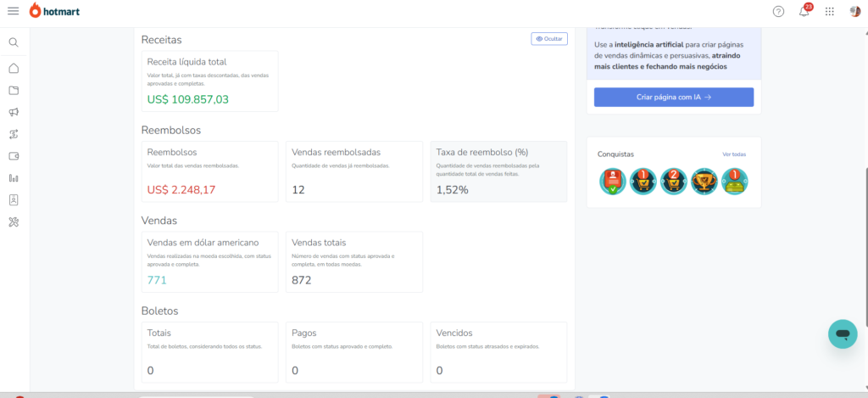The image size is (868, 398).
Task: Go to home via house icon
Action: [x=14, y=68]
